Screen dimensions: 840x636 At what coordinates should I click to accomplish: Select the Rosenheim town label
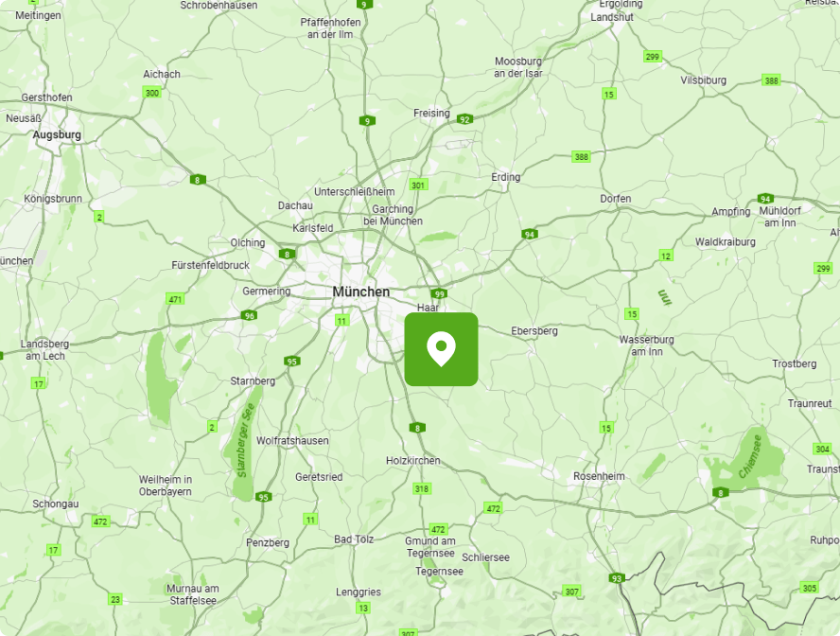[599, 476]
